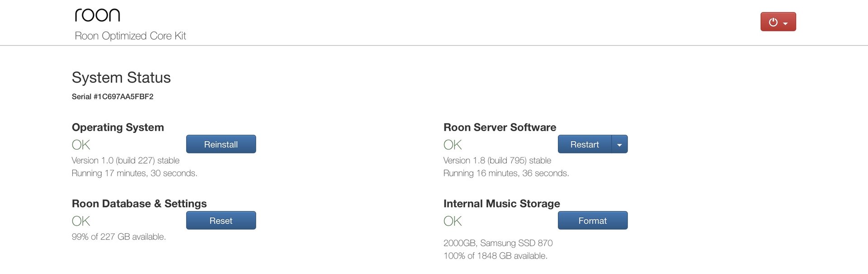Click Format for Internal Music Storage
Image resolution: width=868 pixels, height=274 pixels.
592,221
